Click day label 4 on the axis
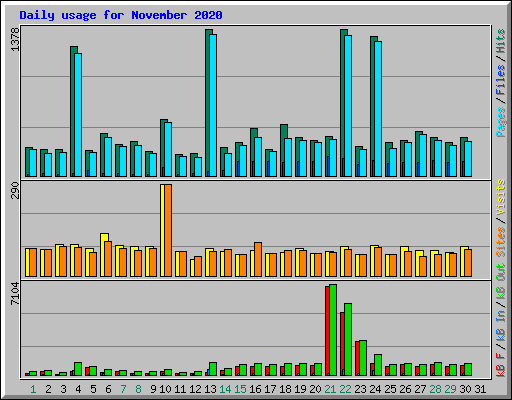Viewport: 512px width, 400px height. pos(78,389)
